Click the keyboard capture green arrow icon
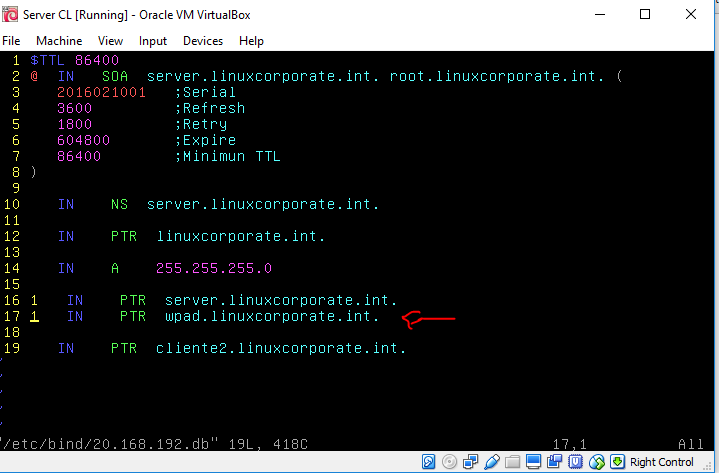This screenshot has height=473, width=719. pos(618,462)
